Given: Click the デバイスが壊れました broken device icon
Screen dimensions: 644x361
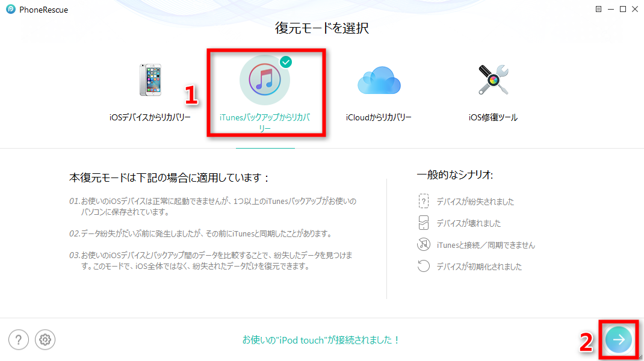Looking at the screenshot, I should tap(424, 223).
